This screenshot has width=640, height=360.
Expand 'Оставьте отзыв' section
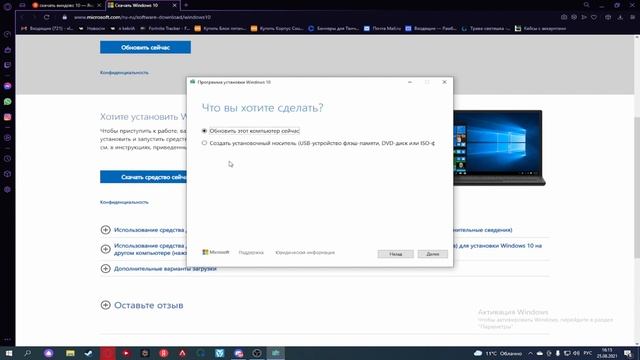pyautogui.click(x=105, y=305)
